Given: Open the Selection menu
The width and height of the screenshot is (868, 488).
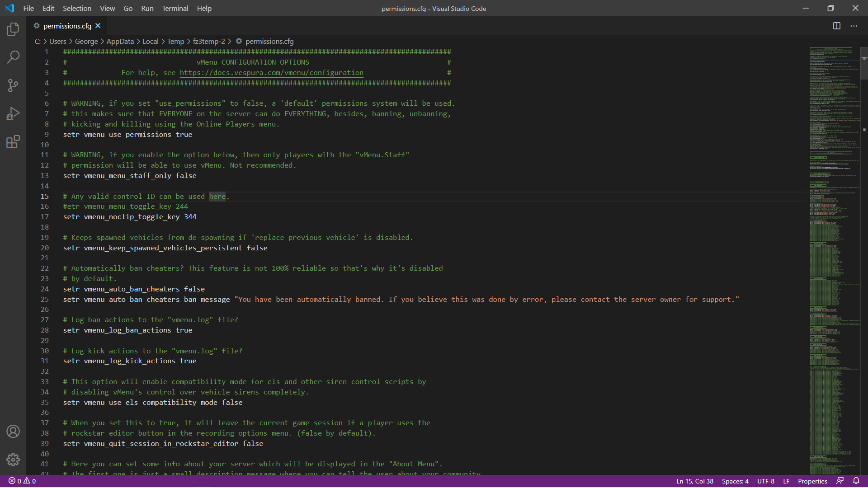Looking at the screenshot, I should pos(77,8).
